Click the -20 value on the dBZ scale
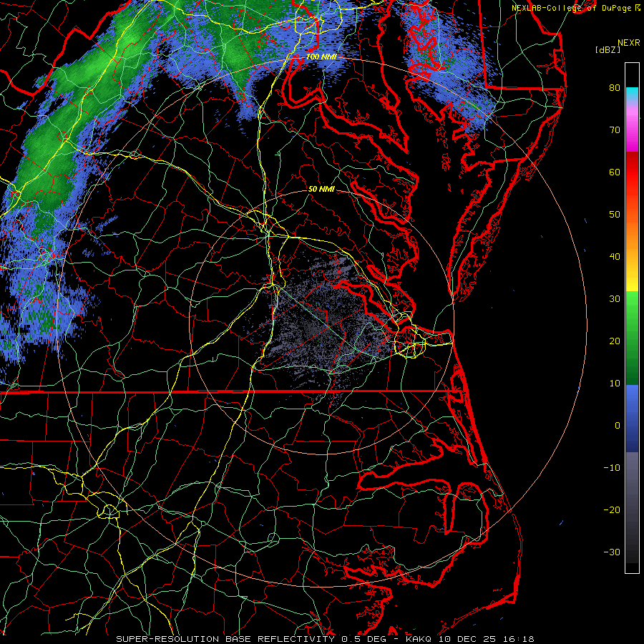Viewport: 644px width, 644px height. tap(612, 510)
